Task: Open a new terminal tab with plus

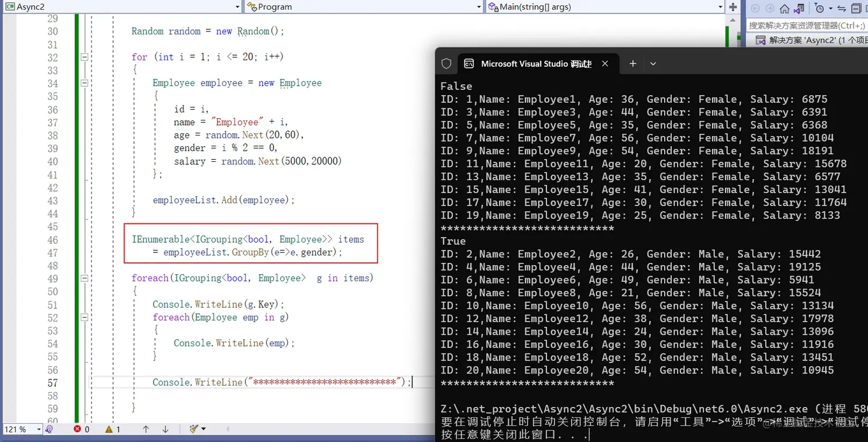Action: click(633, 64)
